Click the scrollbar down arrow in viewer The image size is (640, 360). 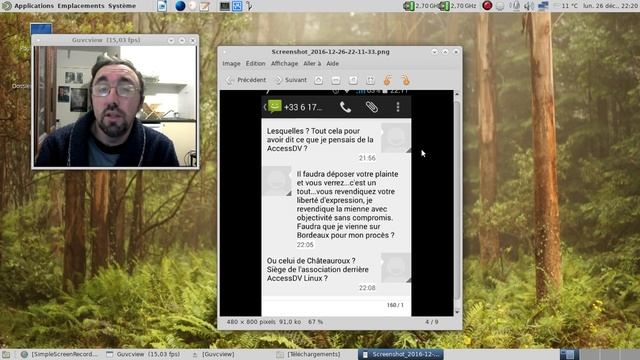[x=457, y=312]
